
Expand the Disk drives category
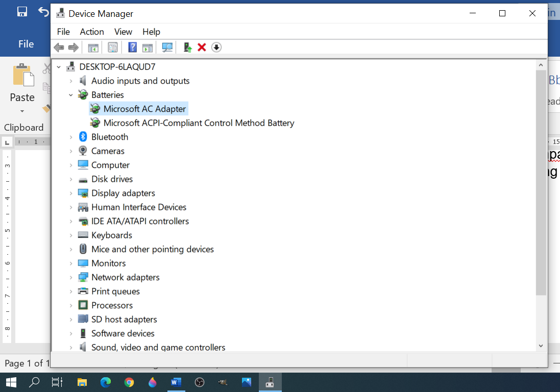pyautogui.click(x=71, y=179)
